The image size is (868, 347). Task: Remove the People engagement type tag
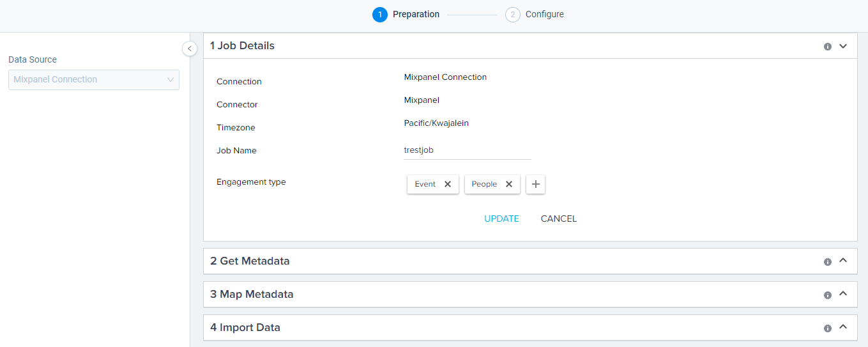click(509, 184)
